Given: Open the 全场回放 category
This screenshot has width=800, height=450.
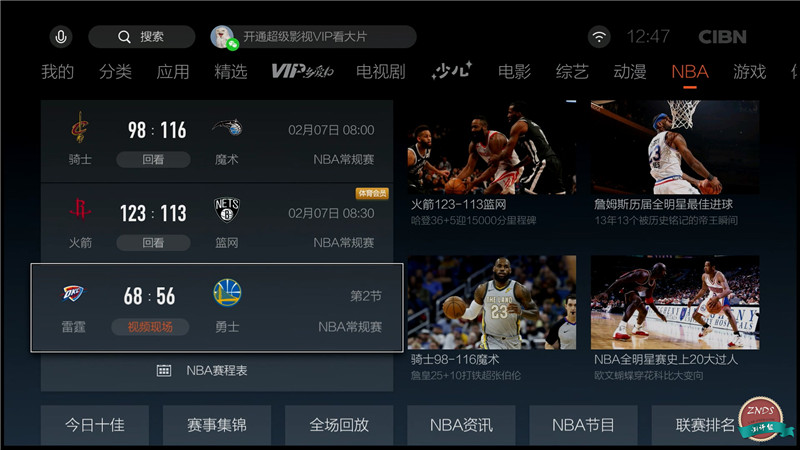Looking at the screenshot, I should pyautogui.click(x=339, y=425).
